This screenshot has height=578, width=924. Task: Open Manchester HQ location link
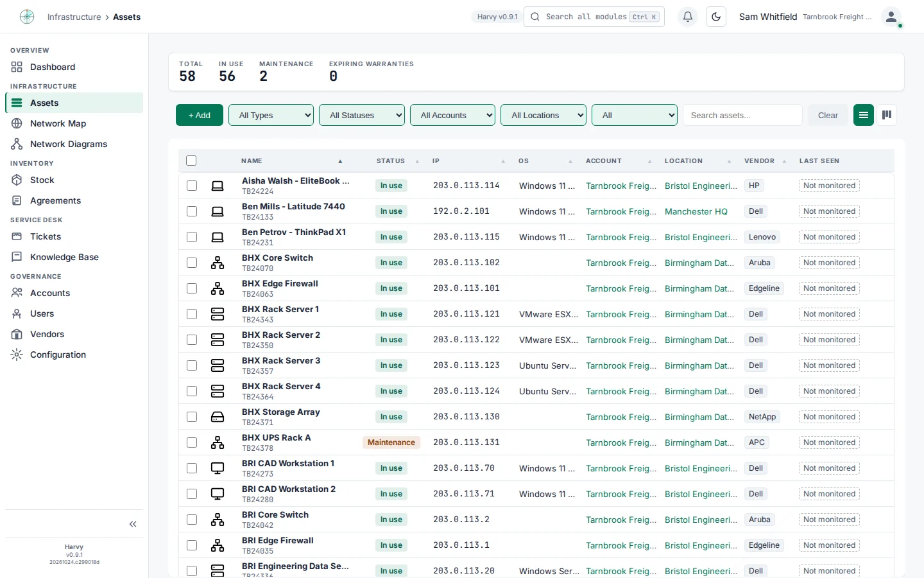pos(696,211)
